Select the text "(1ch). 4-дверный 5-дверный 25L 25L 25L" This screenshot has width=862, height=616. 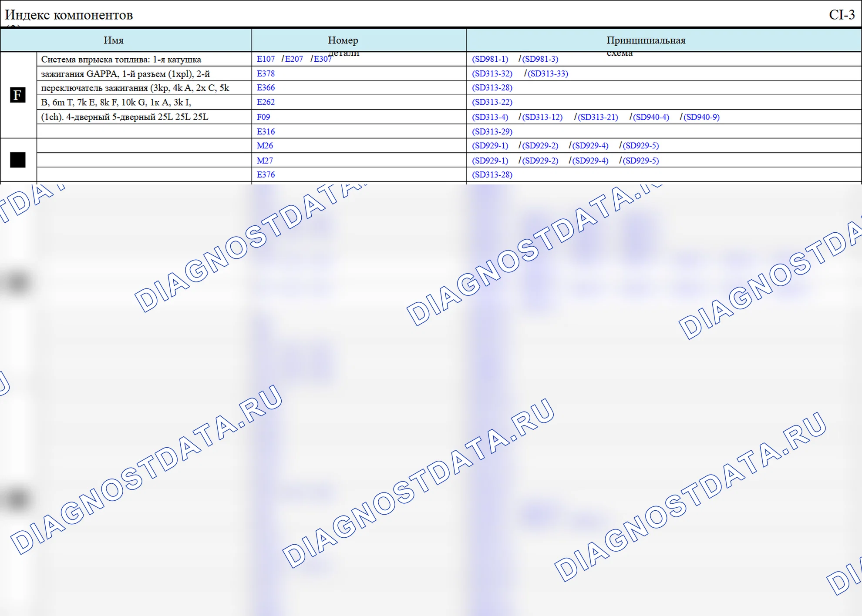[x=125, y=117]
